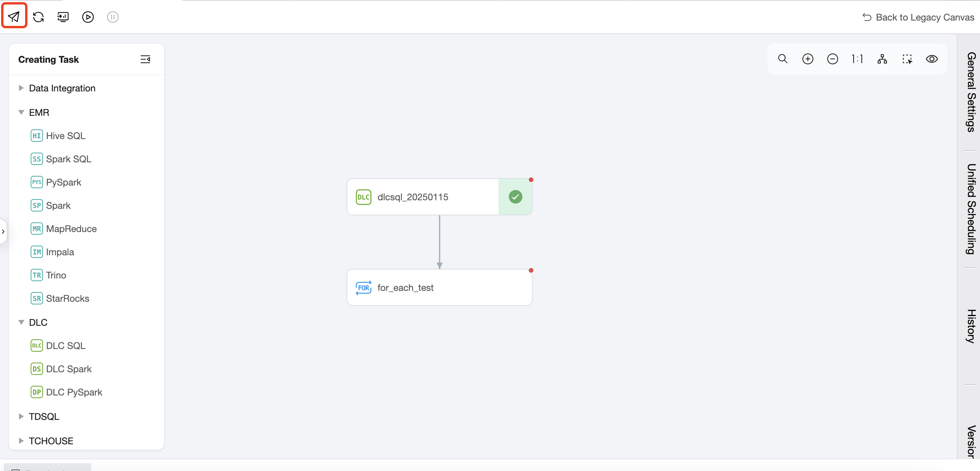Screen dimensions: 980x471
Task: Select the for_each_test node
Action: coord(439,288)
